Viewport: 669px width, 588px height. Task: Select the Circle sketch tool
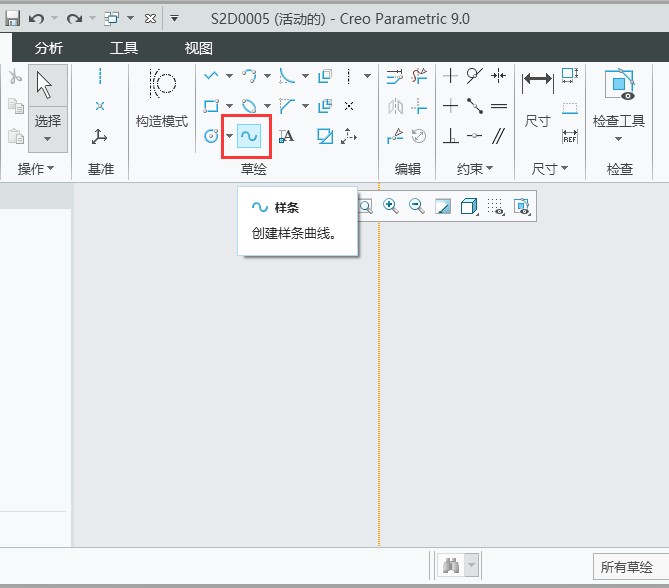pos(211,136)
